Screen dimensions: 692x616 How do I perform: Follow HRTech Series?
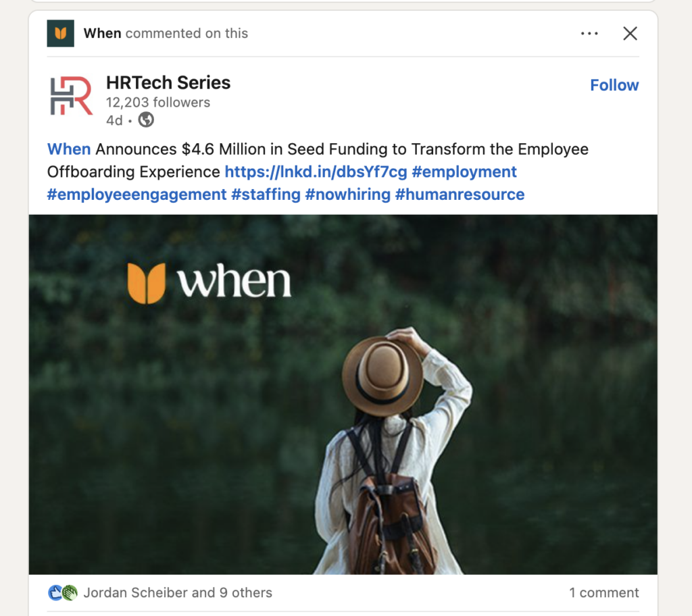pyautogui.click(x=614, y=85)
